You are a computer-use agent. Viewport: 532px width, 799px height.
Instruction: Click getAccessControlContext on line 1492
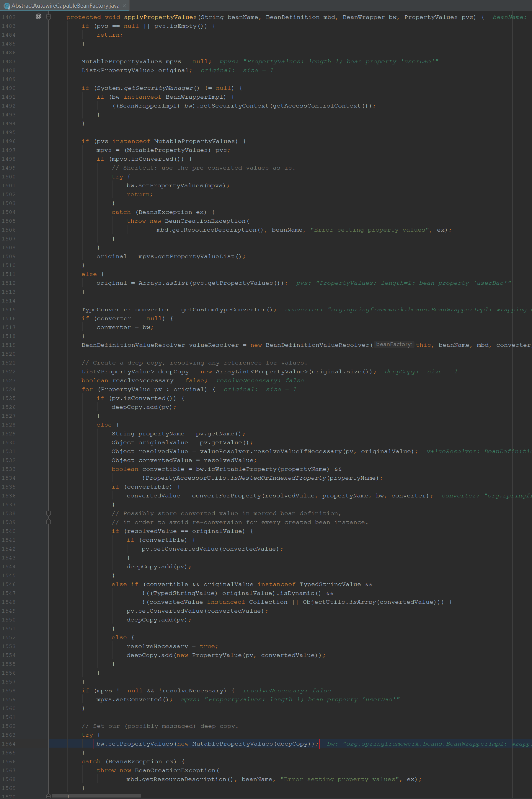[317, 105]
